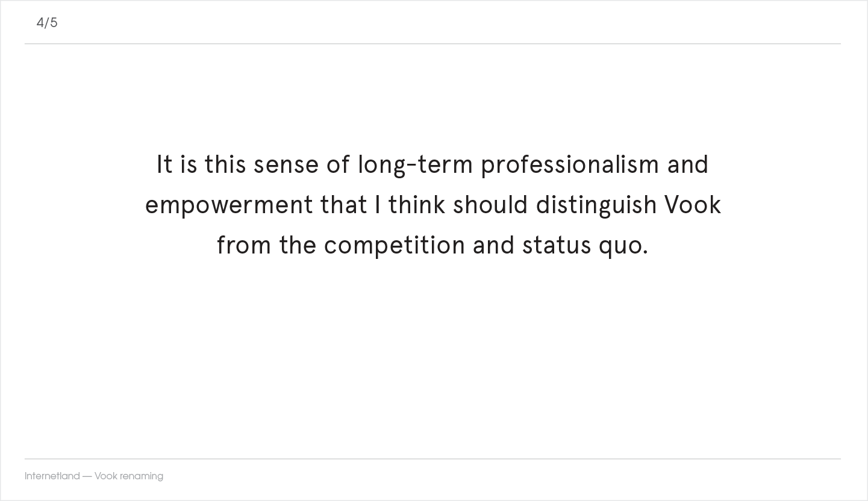868x501 pixels.
Task: Click the 4/5 slide counter
Action: [47, 23]
